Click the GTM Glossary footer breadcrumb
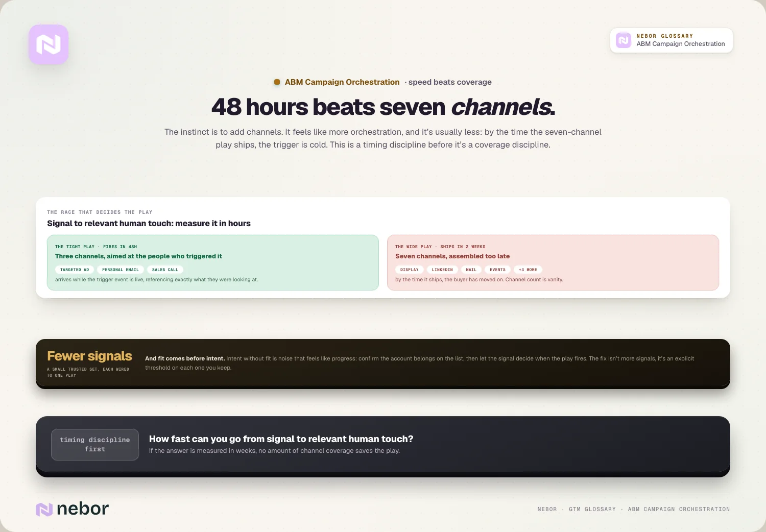This screenshot has height=532, width=766. (592, 509)
